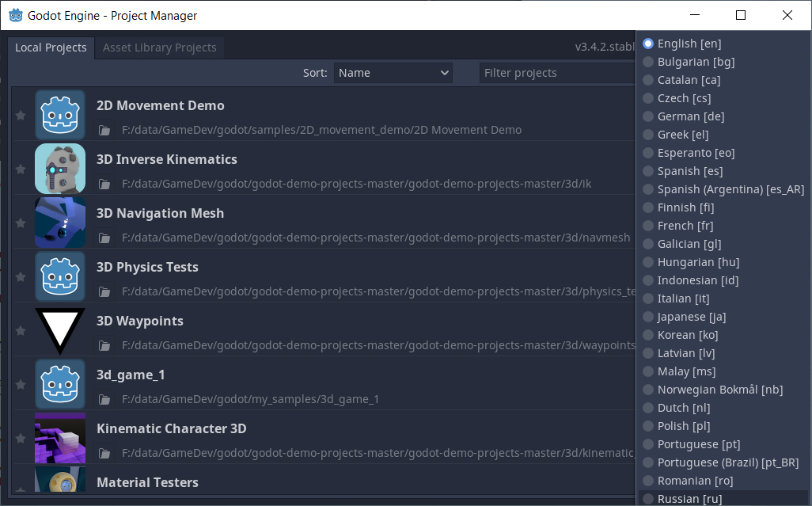Click the 3d_game_1 project path text

click(250, 399)
